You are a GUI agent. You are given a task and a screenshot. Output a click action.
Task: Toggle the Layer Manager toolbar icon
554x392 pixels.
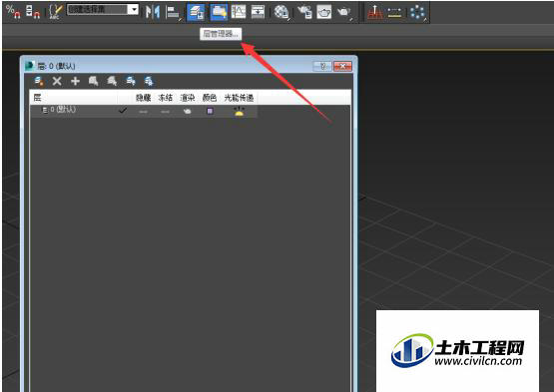coord(196,12)
